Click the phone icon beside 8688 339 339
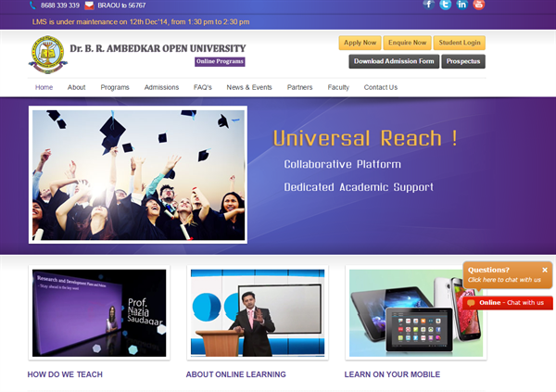The height and width of the screenshot is (392, 556). [32, 6]
